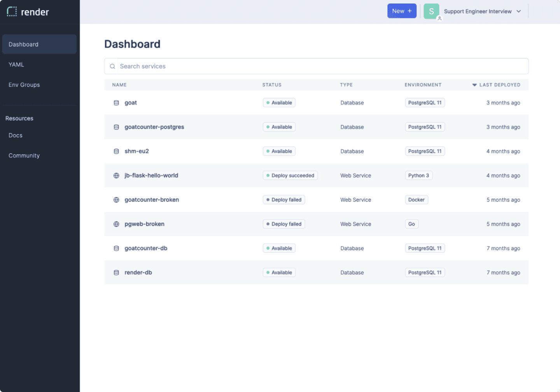Click PostgreSQL 11 tag in goatcounter-db row

point(425,248)
